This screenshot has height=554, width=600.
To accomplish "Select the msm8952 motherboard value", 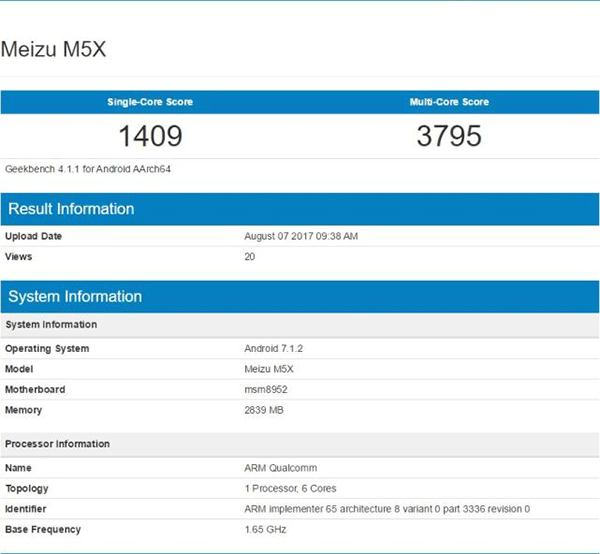I will (266, 389).
